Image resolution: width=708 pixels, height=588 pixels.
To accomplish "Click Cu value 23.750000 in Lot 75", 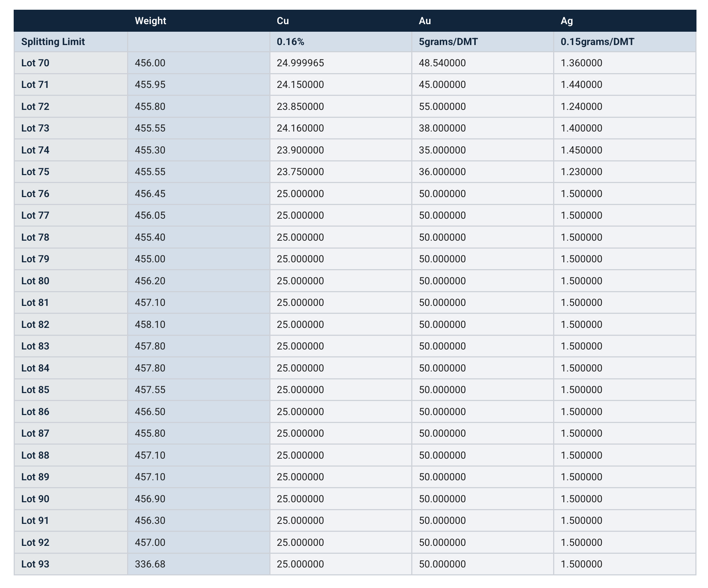I will click(x=300, y=172).
